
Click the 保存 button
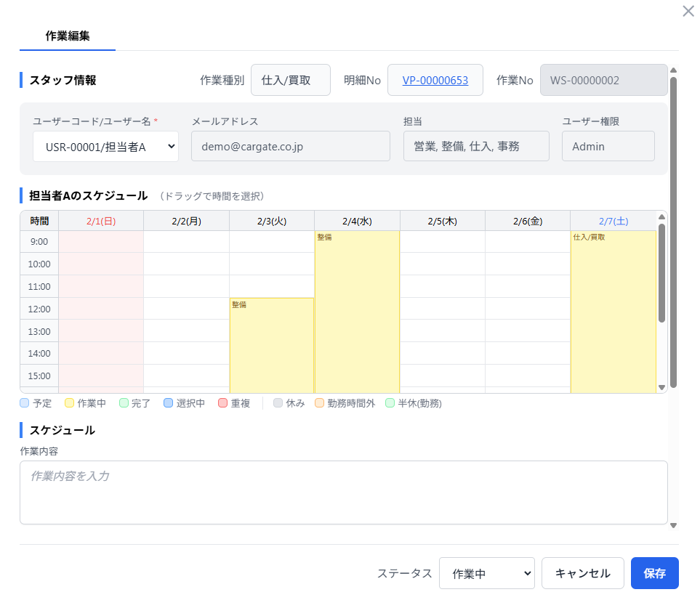tap(654, 573)
